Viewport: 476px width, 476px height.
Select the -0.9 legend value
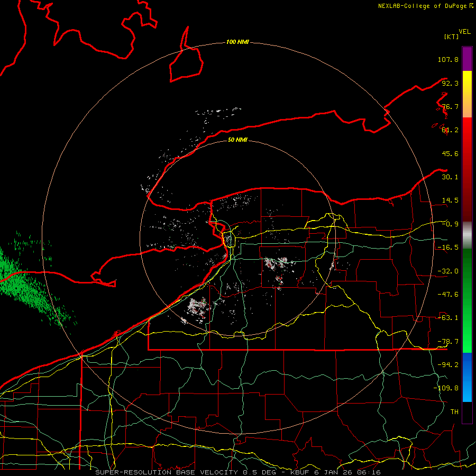(x=450, y=224)
